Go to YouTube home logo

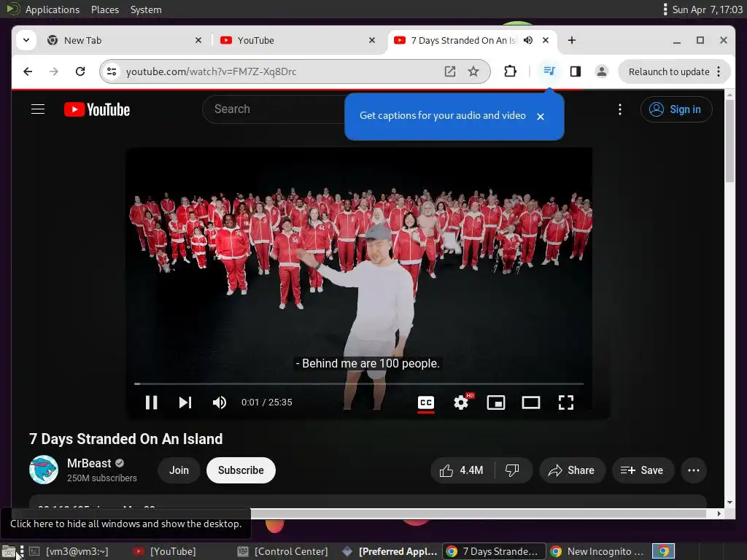[x=97, y=109]
